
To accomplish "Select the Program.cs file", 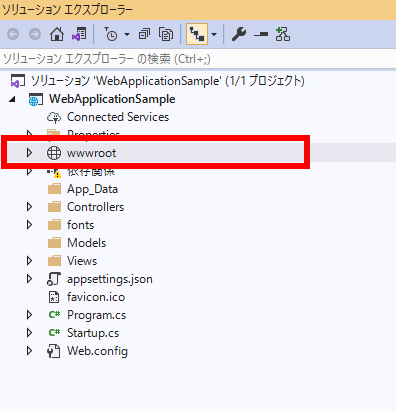I will tap(97, 315).
